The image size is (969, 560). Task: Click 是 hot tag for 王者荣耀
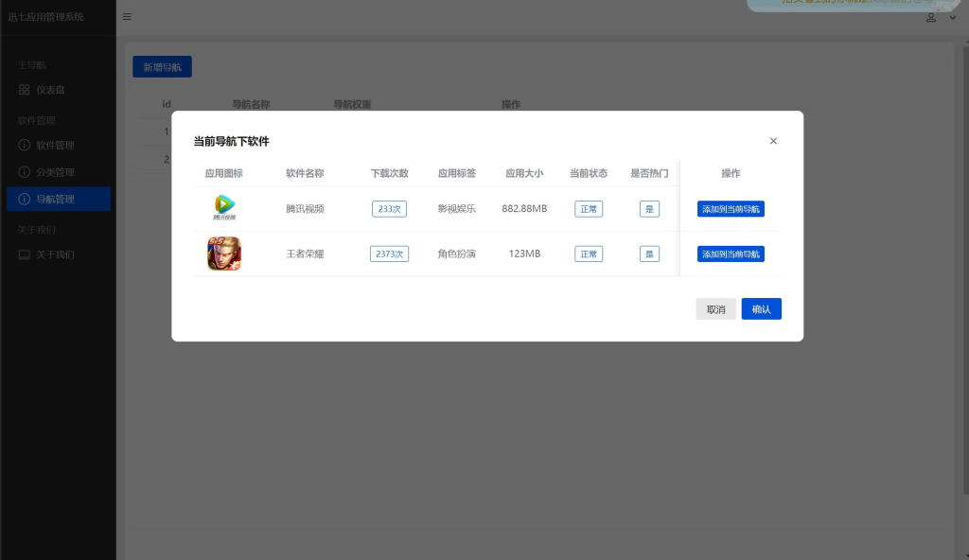(649, 254)
